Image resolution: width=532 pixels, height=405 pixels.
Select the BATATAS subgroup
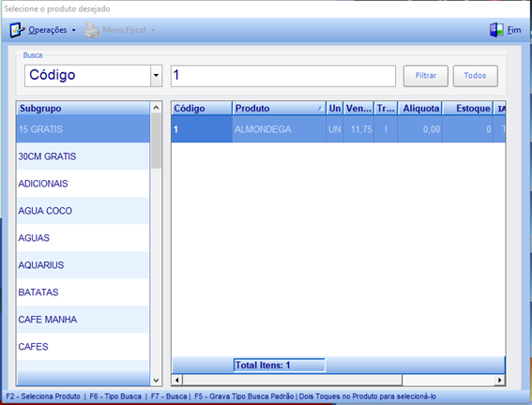pyautogui.click(x=83, y=292)
